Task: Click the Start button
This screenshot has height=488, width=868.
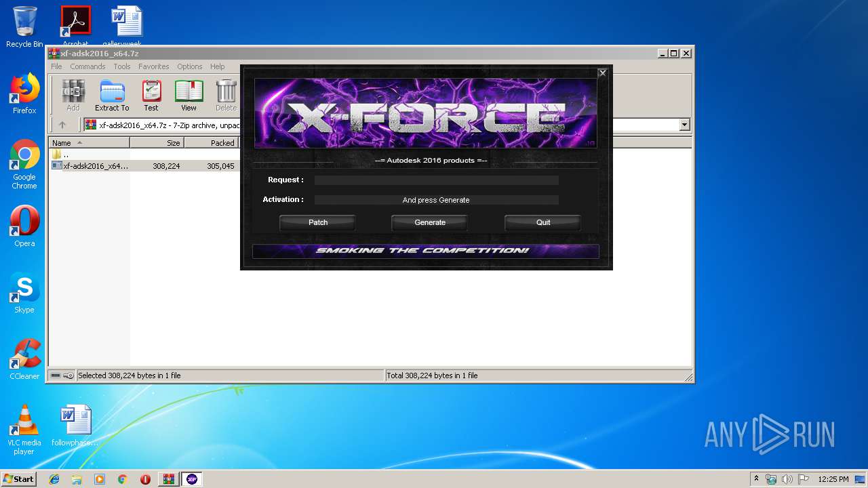Action: pyautogui.click(x=18, y=479)
